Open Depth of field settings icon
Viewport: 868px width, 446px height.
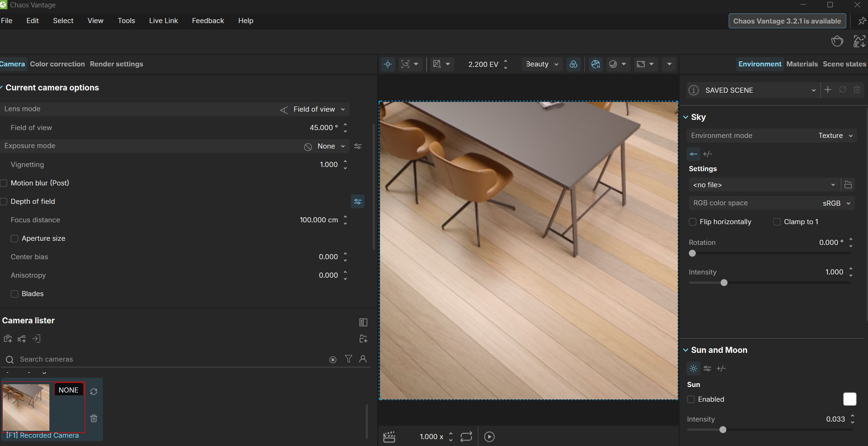tap(358, 202)
